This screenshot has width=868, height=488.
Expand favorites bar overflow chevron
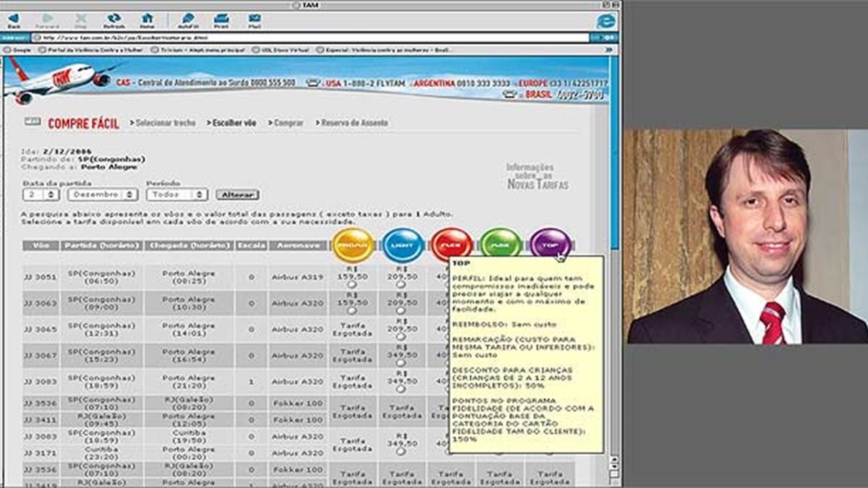(609, 51)
